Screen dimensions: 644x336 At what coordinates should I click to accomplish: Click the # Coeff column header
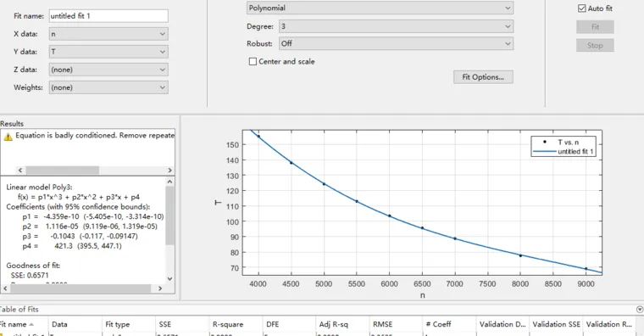449,324
